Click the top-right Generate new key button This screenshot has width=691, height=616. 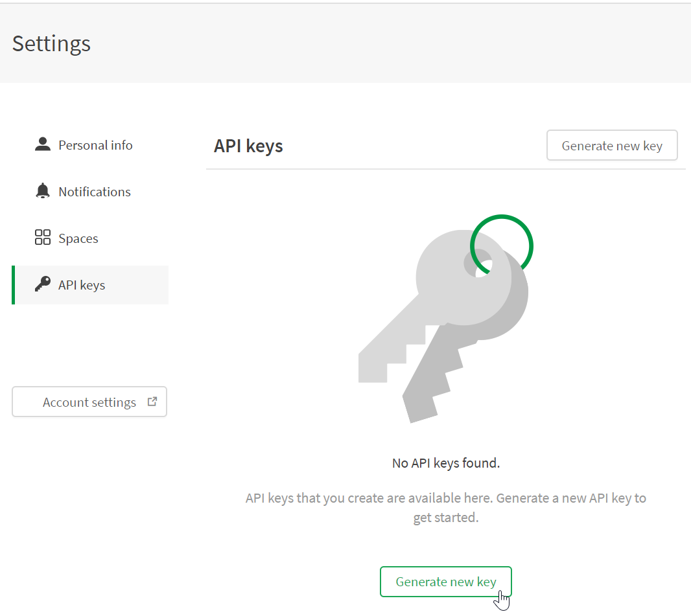pos(612,145)
